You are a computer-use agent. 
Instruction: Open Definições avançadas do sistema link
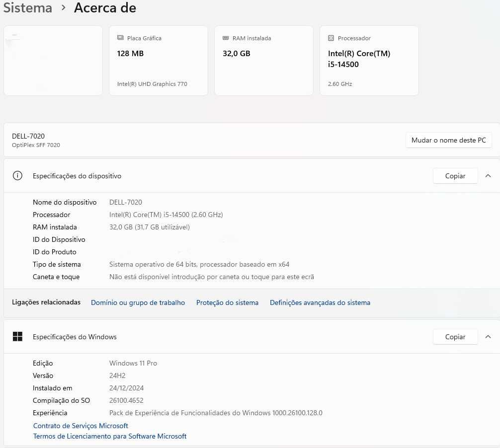pyautogui.click(x=320, y=302)
